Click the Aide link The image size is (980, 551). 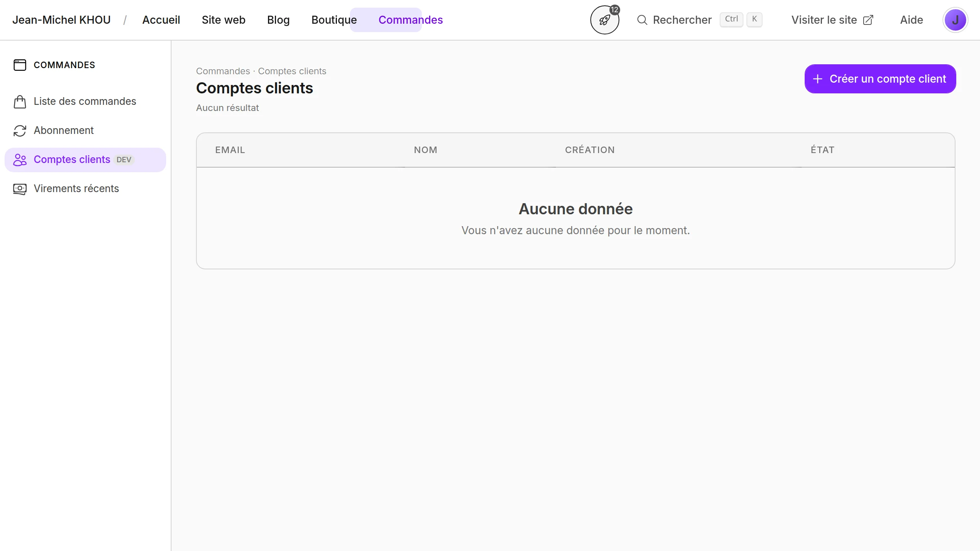click(911, 20)
